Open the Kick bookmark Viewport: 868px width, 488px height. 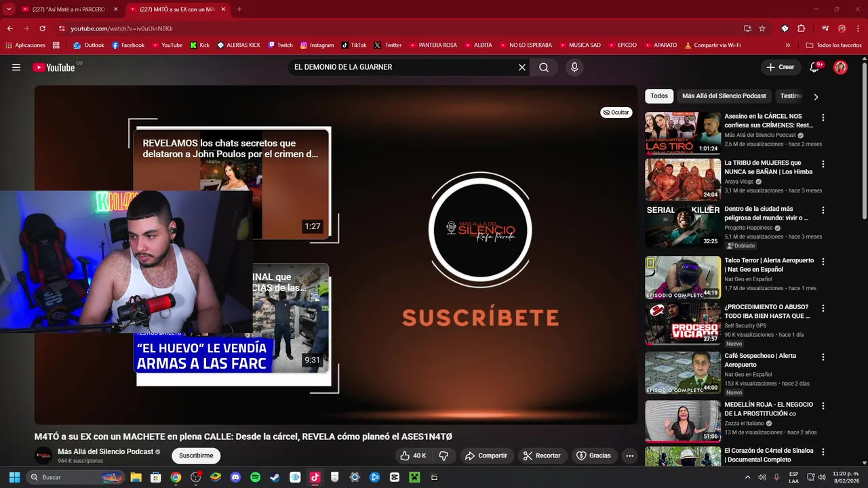[199, 45]
